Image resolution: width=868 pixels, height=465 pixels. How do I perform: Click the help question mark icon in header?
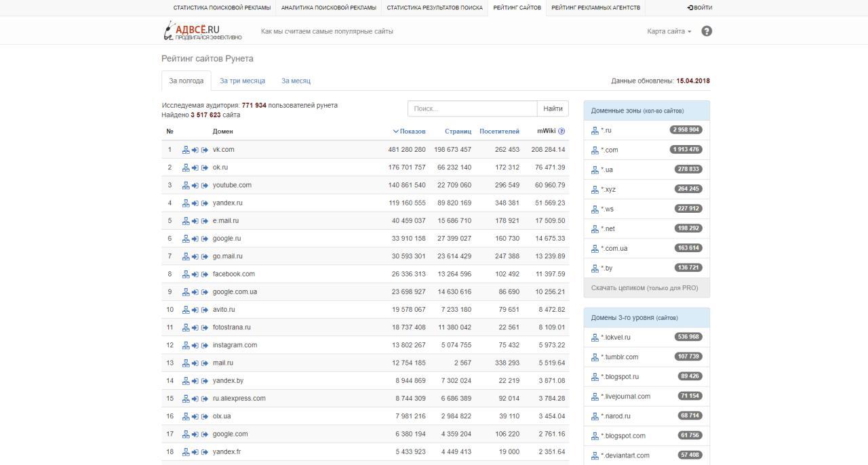[x=707, y=31]
